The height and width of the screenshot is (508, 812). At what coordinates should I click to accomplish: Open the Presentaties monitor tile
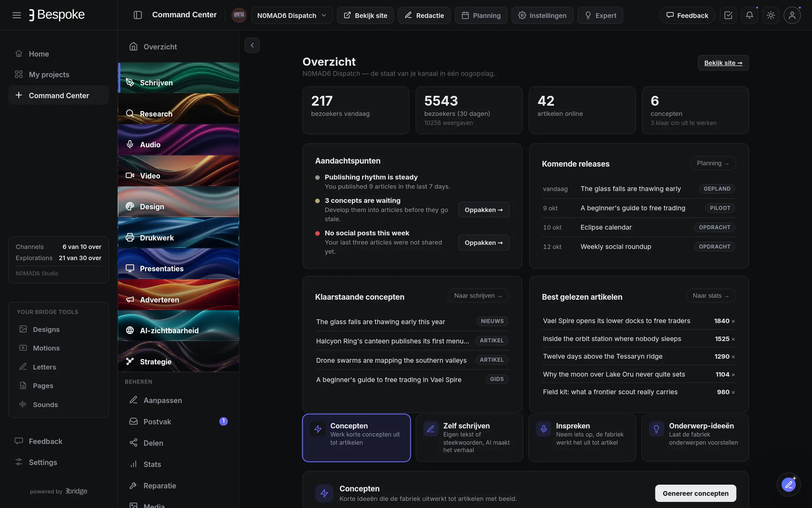pyautogui.click(x=178, y=263)
